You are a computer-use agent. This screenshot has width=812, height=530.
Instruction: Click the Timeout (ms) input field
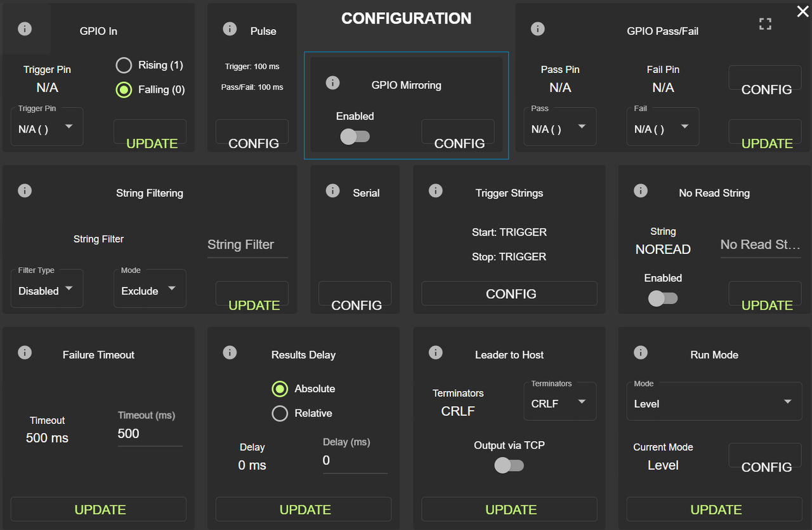click(150, 434)
